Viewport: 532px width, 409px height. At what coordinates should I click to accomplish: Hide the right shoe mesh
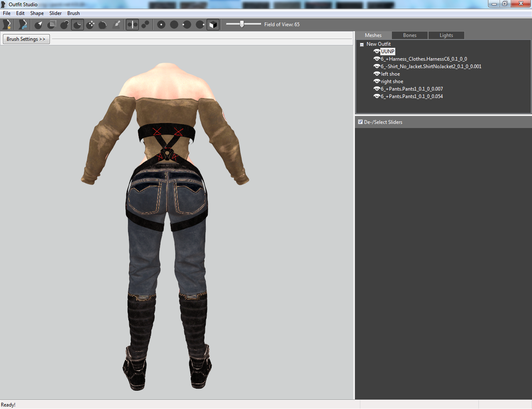(377, 81)
